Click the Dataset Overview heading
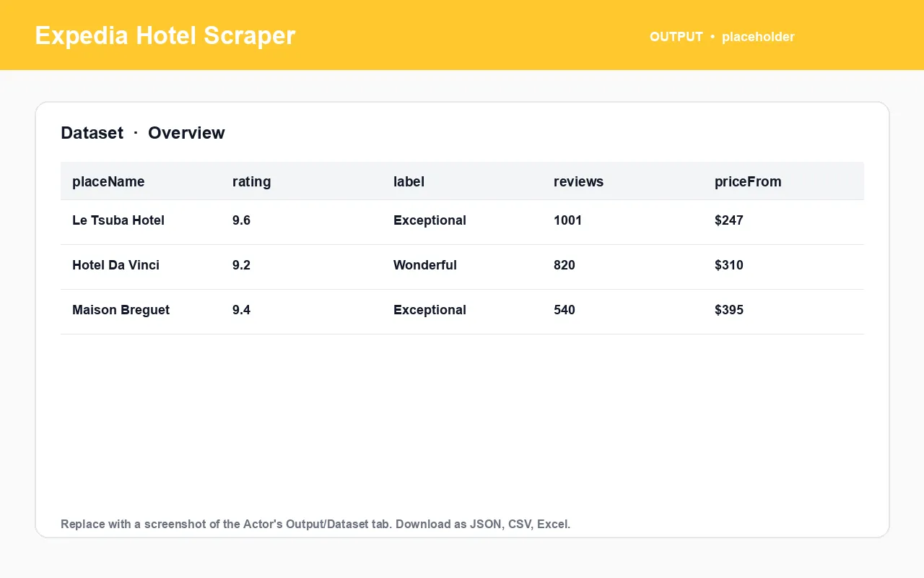The image size is (924, 578). (x=143, y=133)
